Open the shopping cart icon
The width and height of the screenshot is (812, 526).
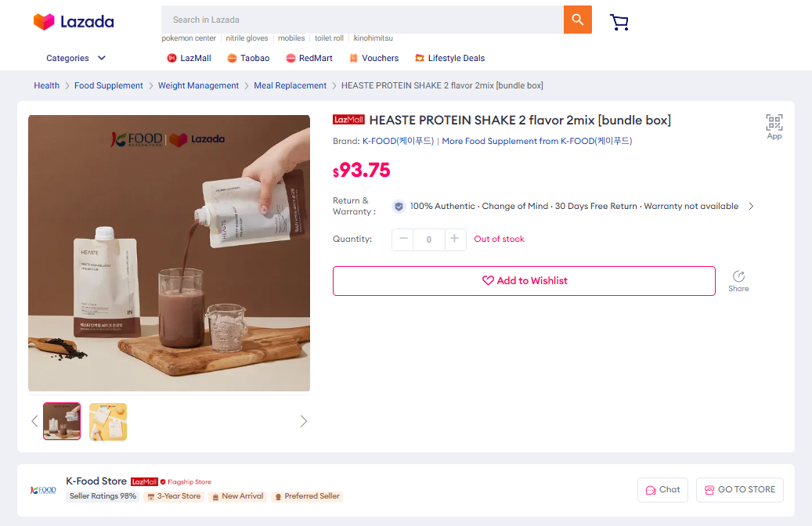619,22
